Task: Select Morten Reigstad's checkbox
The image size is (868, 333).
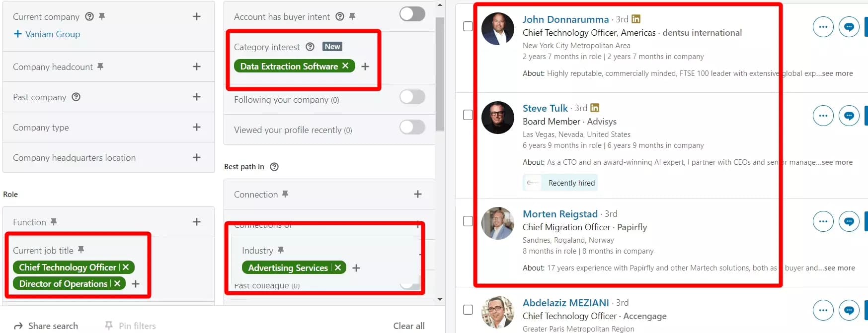Action: tap(468, 221)
